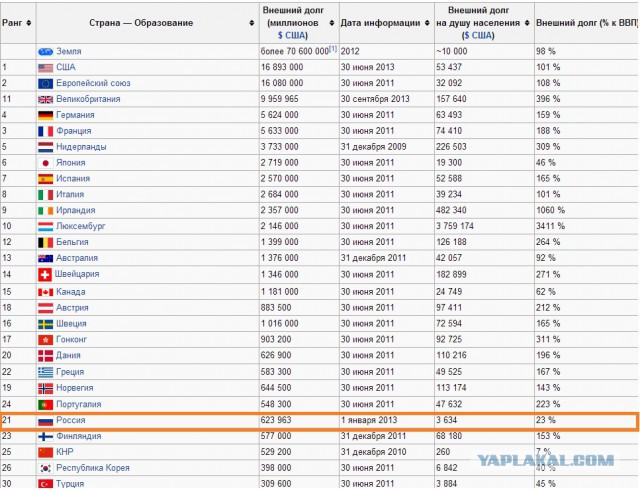
Task: Open the КНР country link
Action: [x=65, y=452]
